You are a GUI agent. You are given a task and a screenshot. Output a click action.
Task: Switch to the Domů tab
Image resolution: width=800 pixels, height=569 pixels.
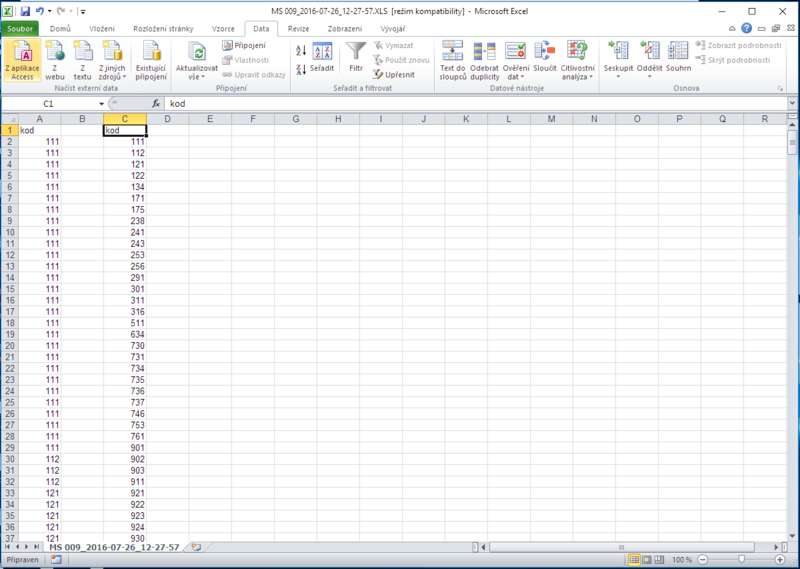[60, 29]
